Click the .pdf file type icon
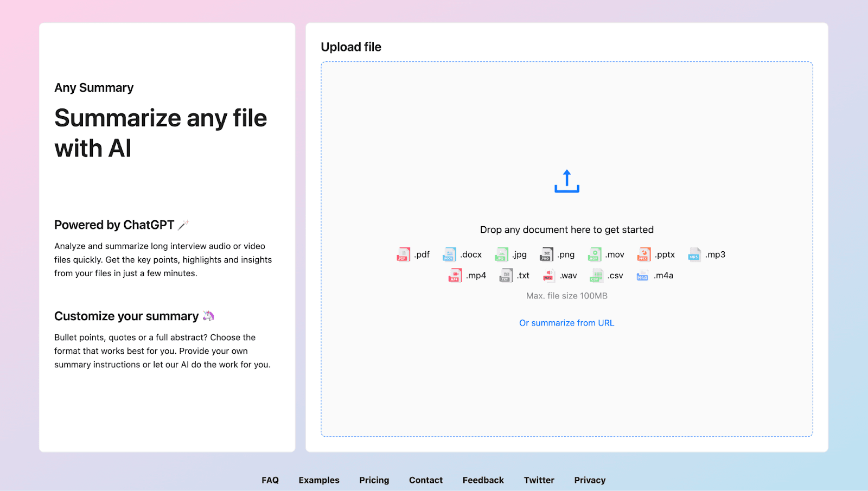 click(403, 254)
